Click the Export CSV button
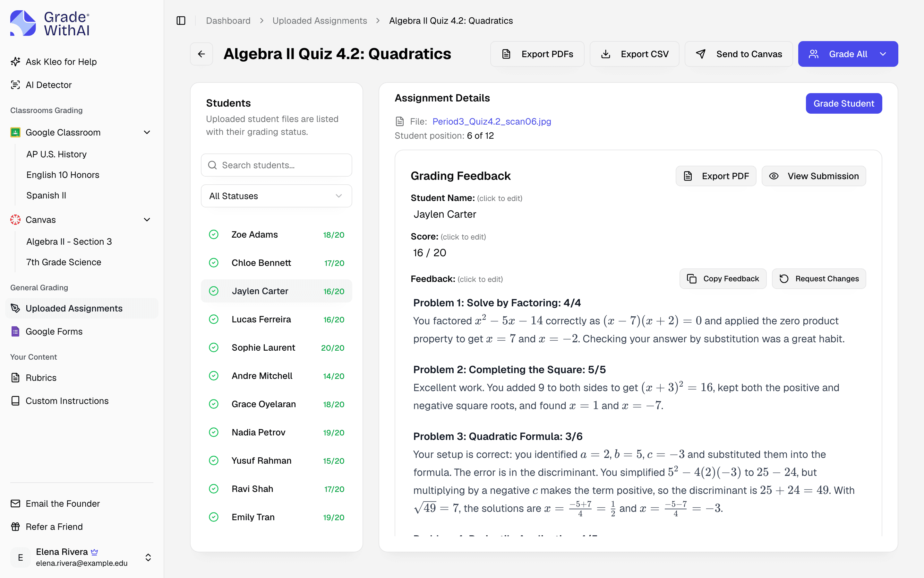 (635, 54)
